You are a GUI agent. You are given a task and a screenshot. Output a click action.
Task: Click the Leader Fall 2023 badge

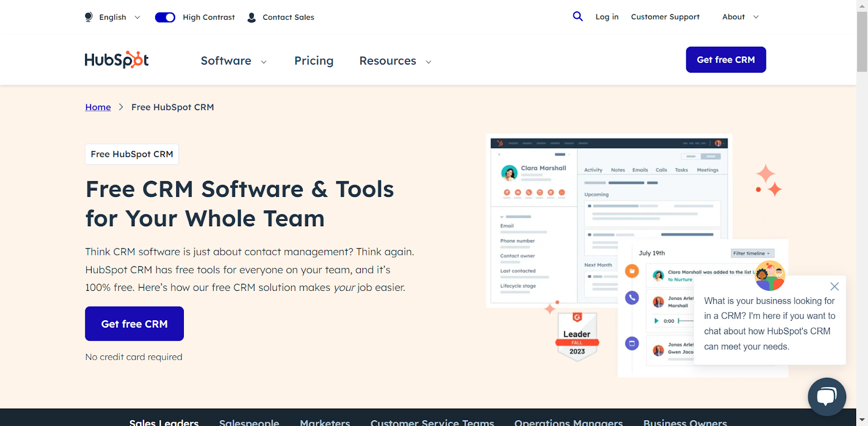pos(577,336)
